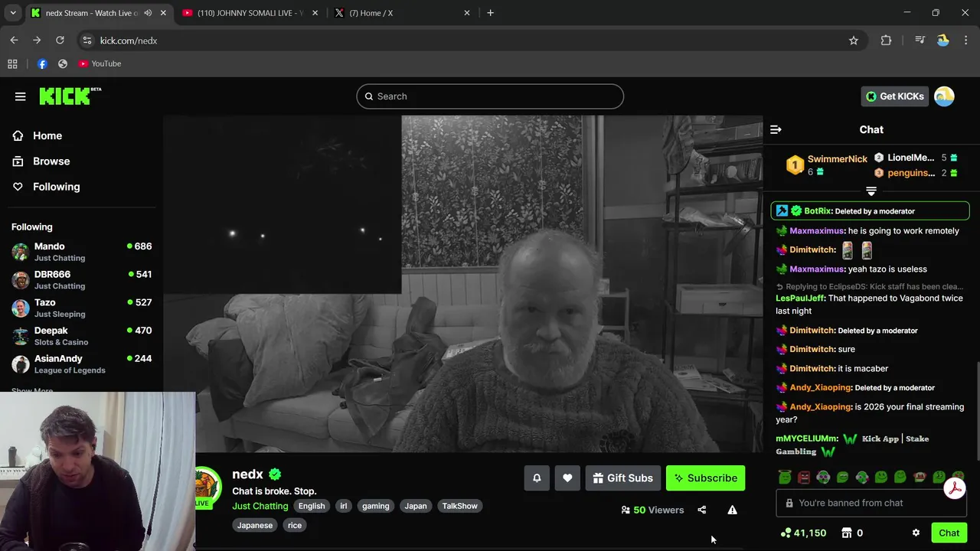Click the Kick search field
Screen dimensions: 980x551
[x=490, y=96]
